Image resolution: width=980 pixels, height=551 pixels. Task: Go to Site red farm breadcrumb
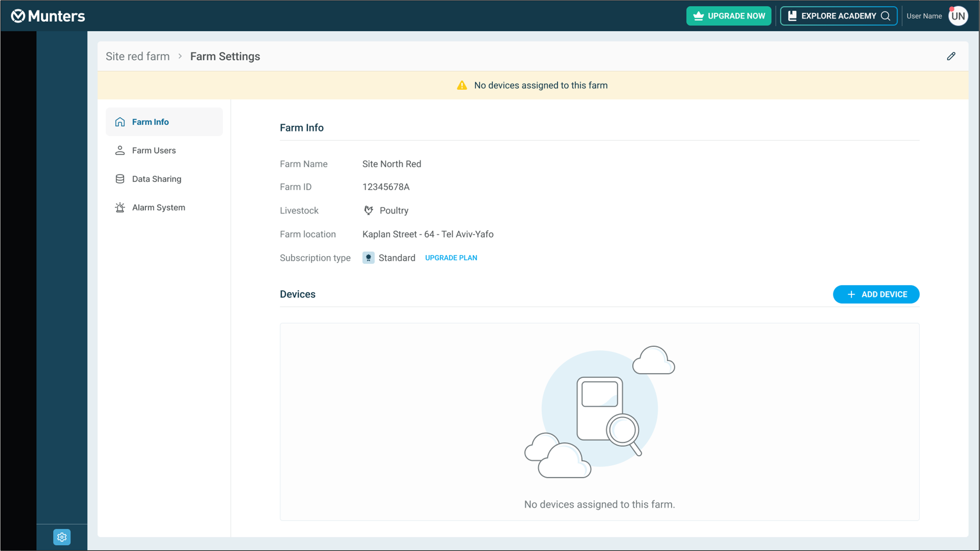click(138, 57)
